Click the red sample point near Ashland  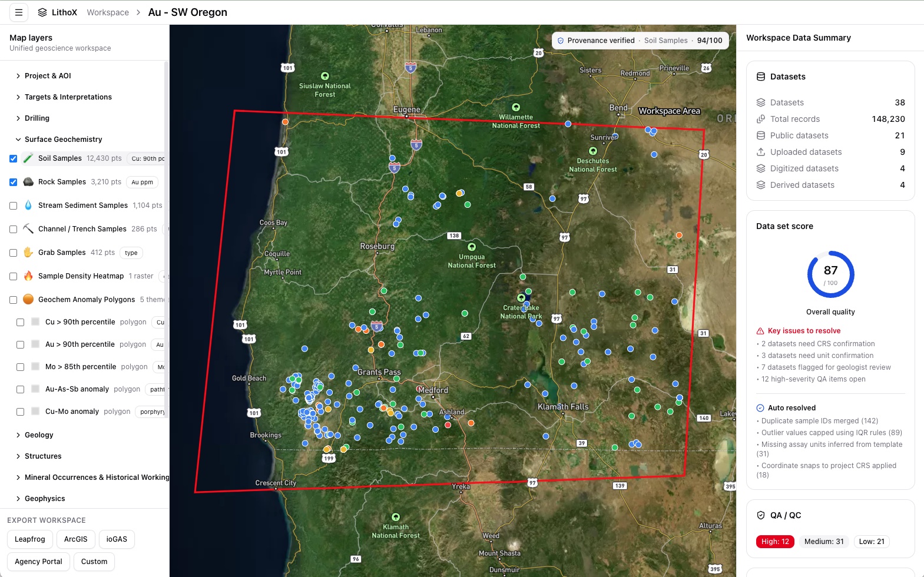(448, 425)
